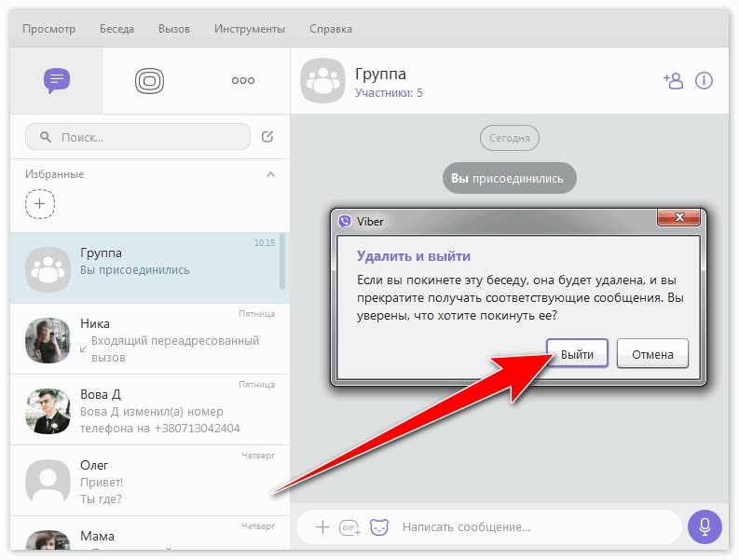Open the Ника conversation name
The width and height of the screenshot is (739, 560).
pyautogui.click(x=95, y=324)
